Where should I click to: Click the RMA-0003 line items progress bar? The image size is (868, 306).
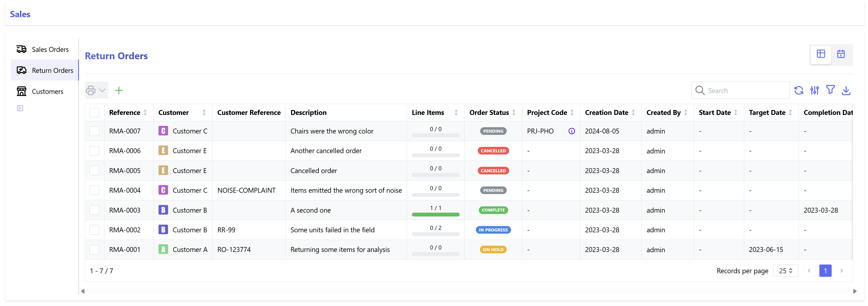click(435, 215)
